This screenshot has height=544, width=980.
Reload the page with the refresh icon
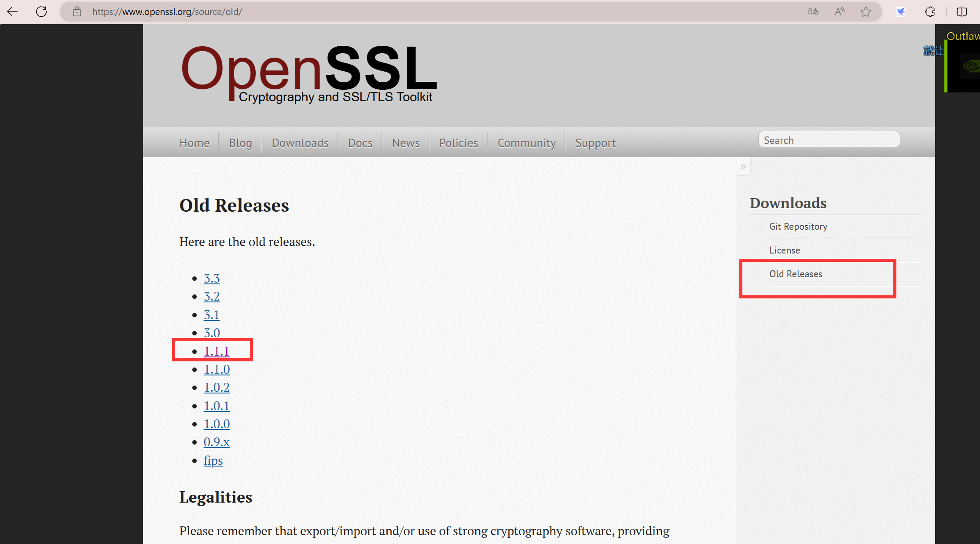pos(41,11)
